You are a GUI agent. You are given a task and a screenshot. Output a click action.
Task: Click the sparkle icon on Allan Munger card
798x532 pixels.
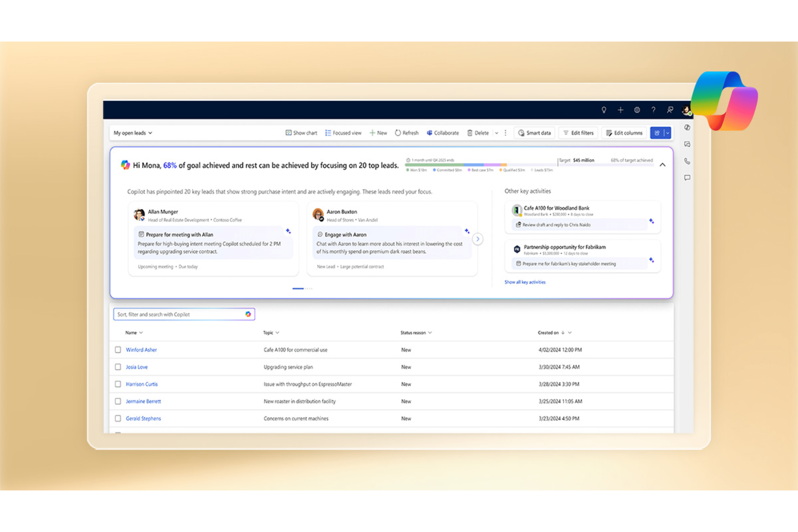(288, 231)
